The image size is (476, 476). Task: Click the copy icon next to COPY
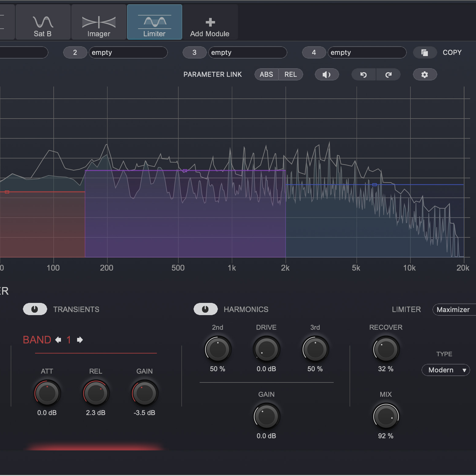(x=425, y=52)
